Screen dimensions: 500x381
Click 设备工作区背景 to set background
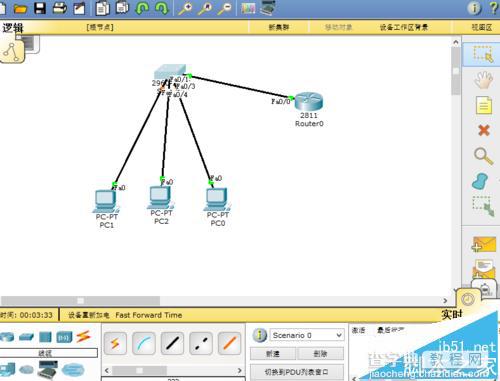(x=404, y=27)
